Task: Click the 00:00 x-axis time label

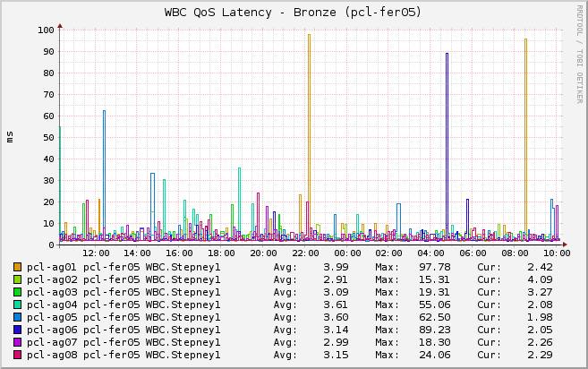Action: [347, 253]
